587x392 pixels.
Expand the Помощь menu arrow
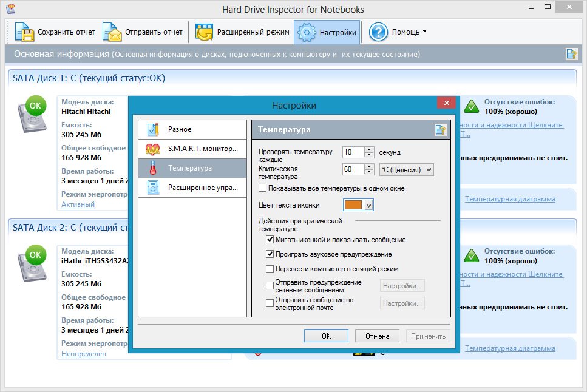(x=424, y=32)
